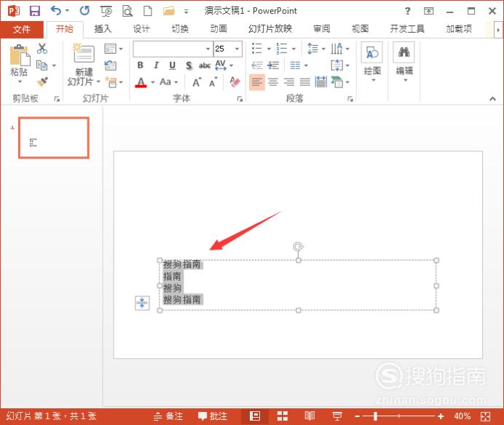
Task: Click the Save icon in quick access toolbar
Action: pyautogui.click(x=35, y=11)
